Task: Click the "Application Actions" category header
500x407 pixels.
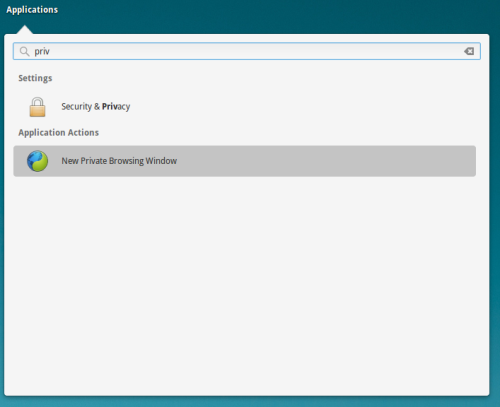Action: 59,133
